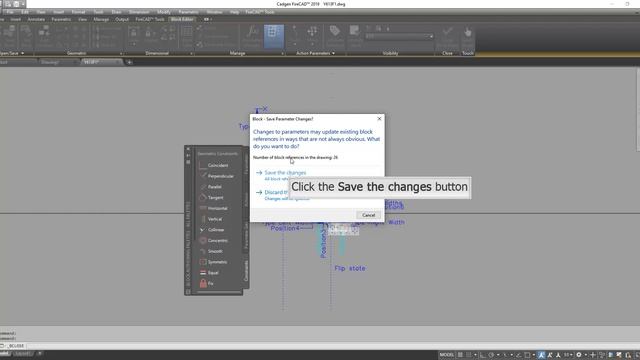The image size is (640, 360).
Task: Select the Flip state parameter label
Action: (350, 268)
